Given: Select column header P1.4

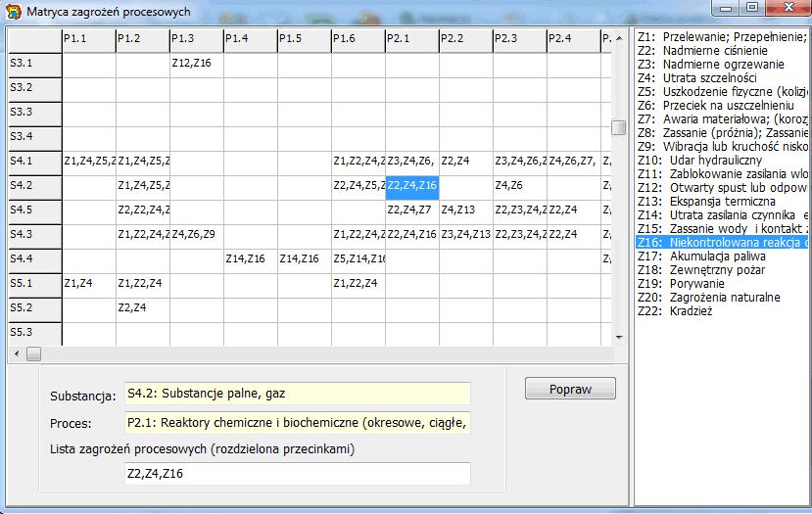Looking at the screenshot, I should click(251, 41).
